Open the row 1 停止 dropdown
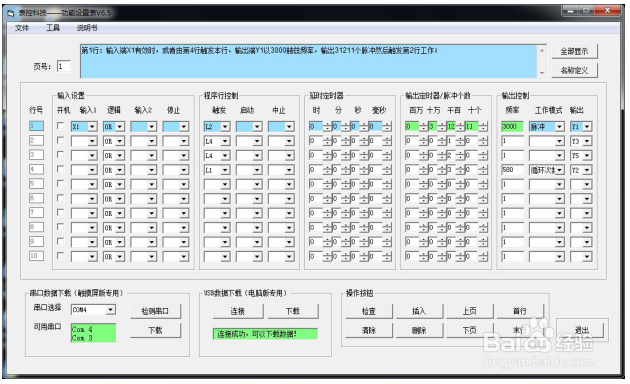Image resolution: width=630 pixels, height=384 pixels. pos(176,127)
